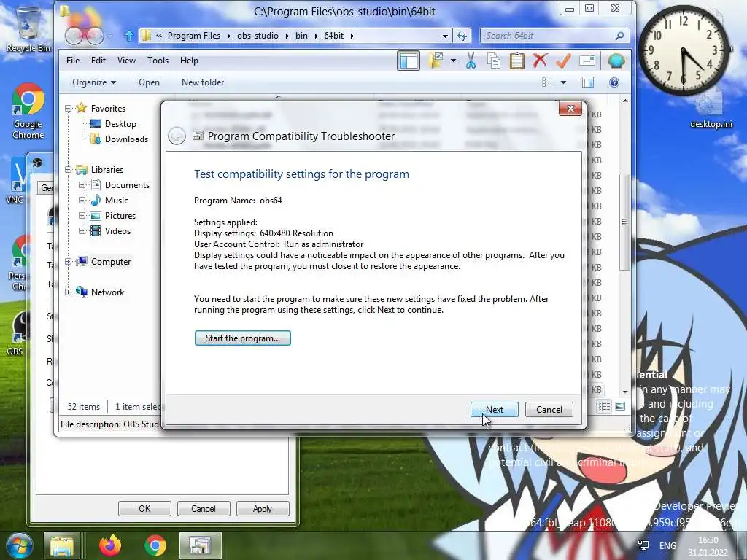Open the File menu in Explorer
This screenshot has width=747, height=560.
pyautogui.click(x=73, y=61)
